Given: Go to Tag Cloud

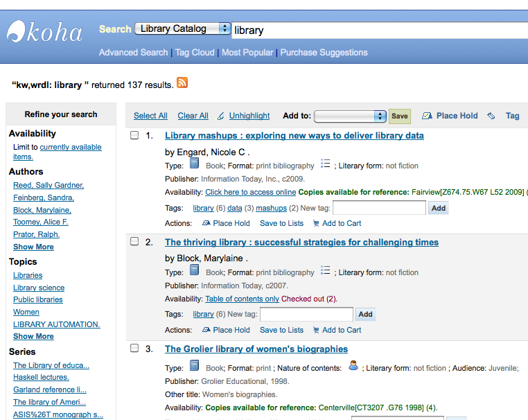Looking at the screenshot, I should point(195,53).
